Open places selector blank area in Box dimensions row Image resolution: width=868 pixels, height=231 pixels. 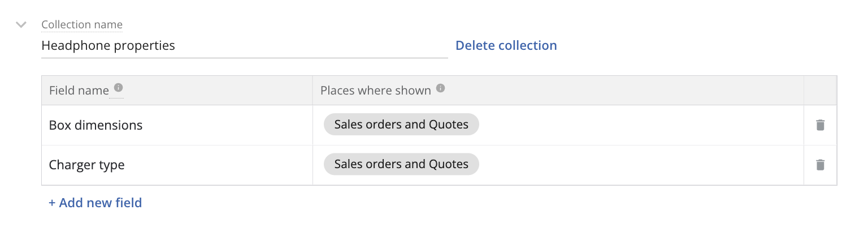tap(641, 125)
